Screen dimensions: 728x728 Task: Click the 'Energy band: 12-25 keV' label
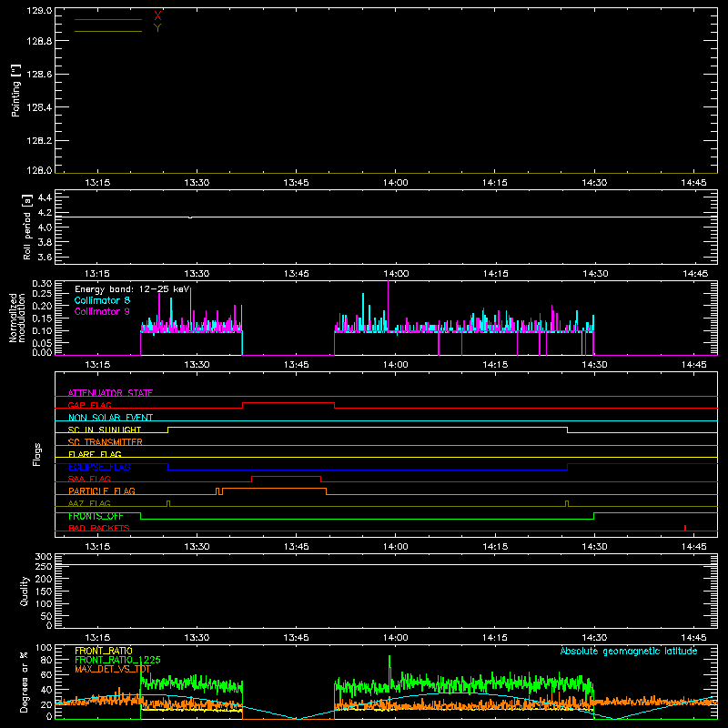click(132, 289)
